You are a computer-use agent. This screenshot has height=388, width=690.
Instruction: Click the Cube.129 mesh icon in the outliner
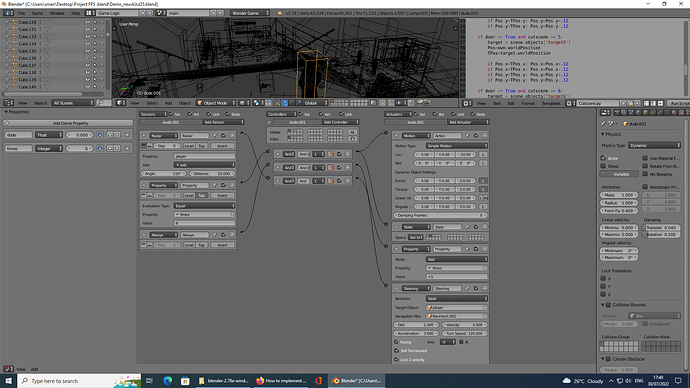[x=15, y=22]
